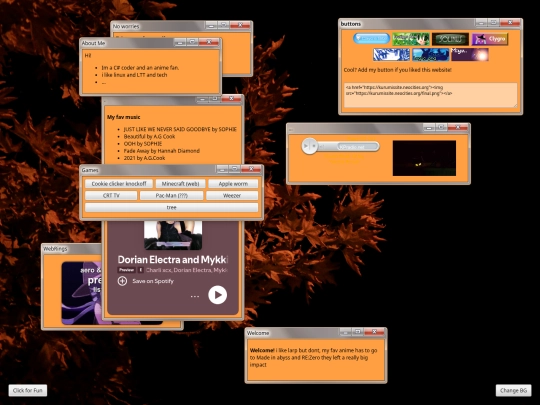Maximize the About Me window
This screenshot has height=405, width=540.
coord(192,42)
